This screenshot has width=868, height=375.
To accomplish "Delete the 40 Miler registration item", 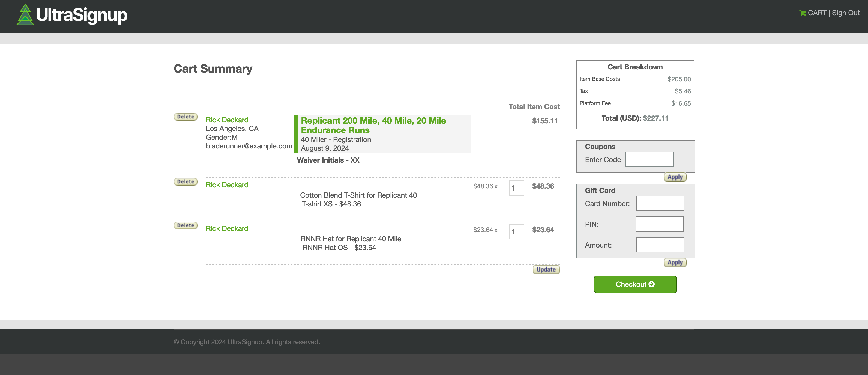I will click(x=185, y=117).
